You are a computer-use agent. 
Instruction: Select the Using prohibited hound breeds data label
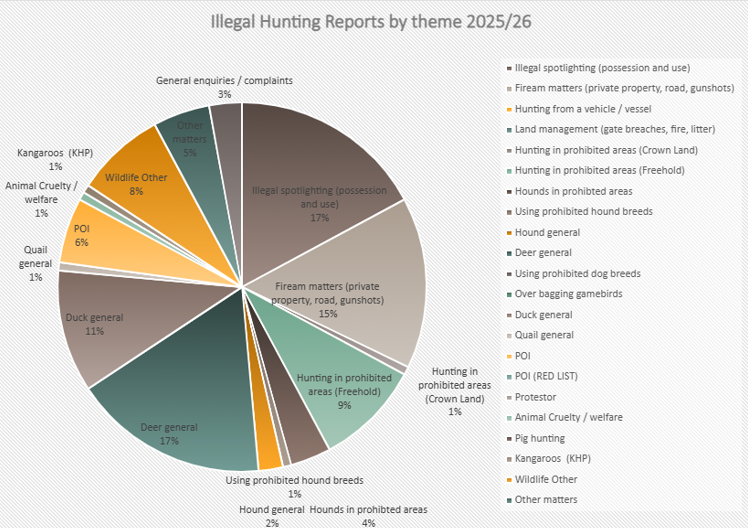pyautogui.click(x=294, y=487)
